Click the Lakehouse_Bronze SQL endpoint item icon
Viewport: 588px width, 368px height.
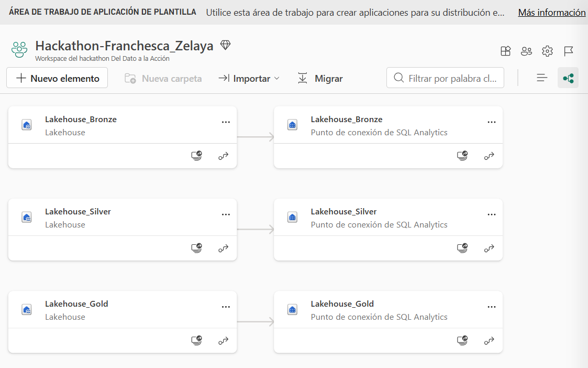pos(293,125)
